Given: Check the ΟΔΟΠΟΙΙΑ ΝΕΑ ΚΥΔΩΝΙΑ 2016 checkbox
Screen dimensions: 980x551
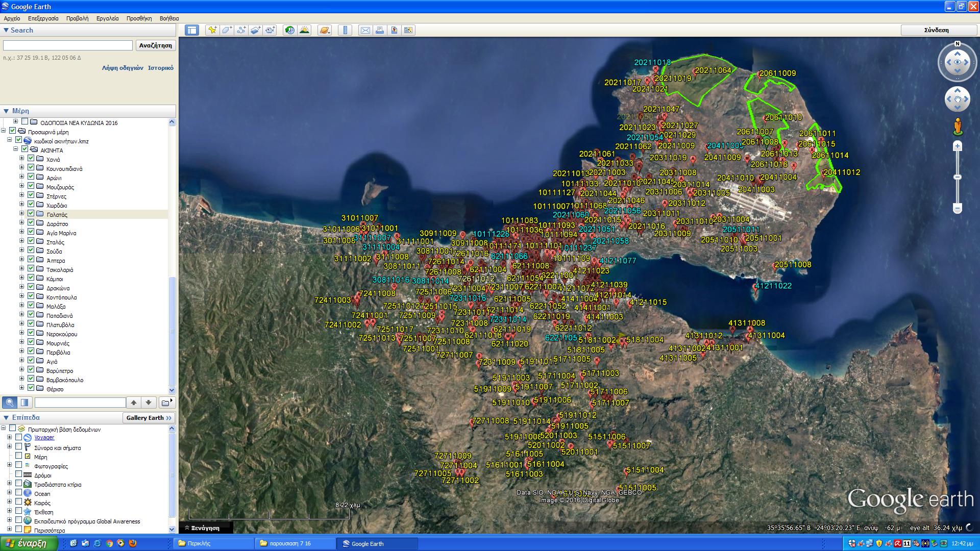Looking at the screenshot, I should point(24,122).
